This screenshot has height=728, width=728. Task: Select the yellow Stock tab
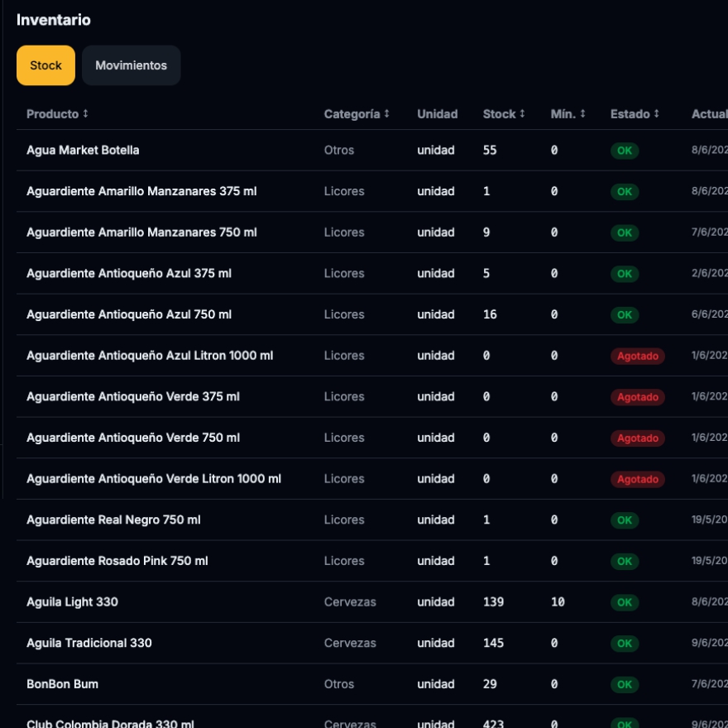tap(45, 65)
